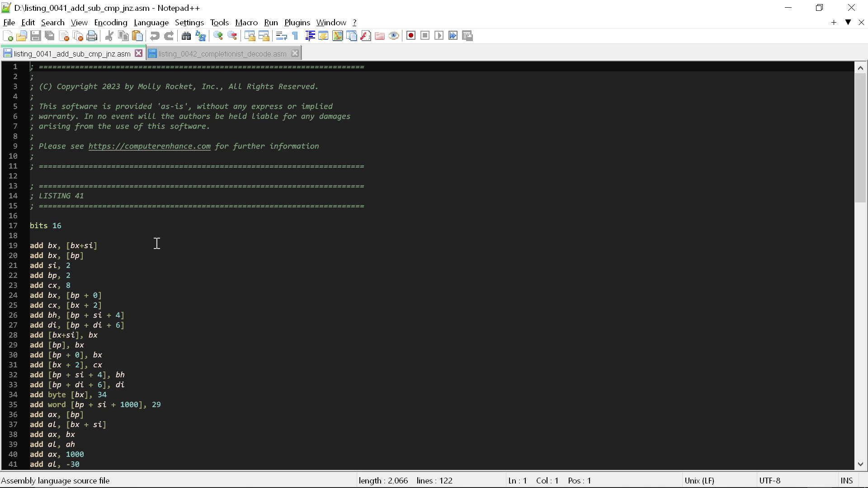Zoom in using the magnifier toolbar icon
Screen dimensions: 868x488
217,36
